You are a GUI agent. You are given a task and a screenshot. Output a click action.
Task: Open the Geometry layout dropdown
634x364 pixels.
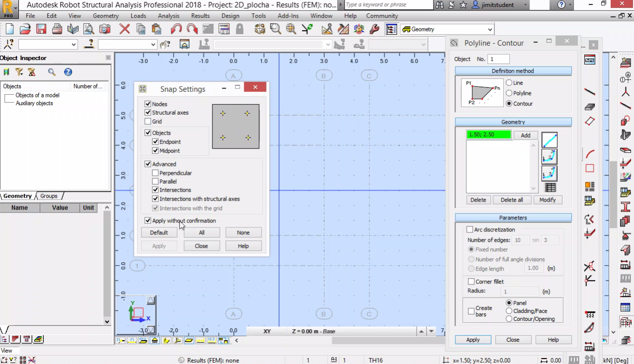pos(490,29)
